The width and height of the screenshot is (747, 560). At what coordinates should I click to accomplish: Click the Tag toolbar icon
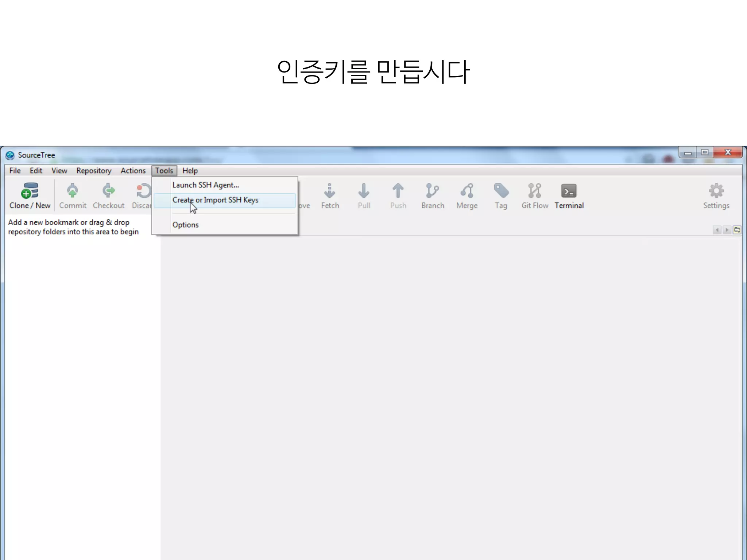click(x=501, y=196)
